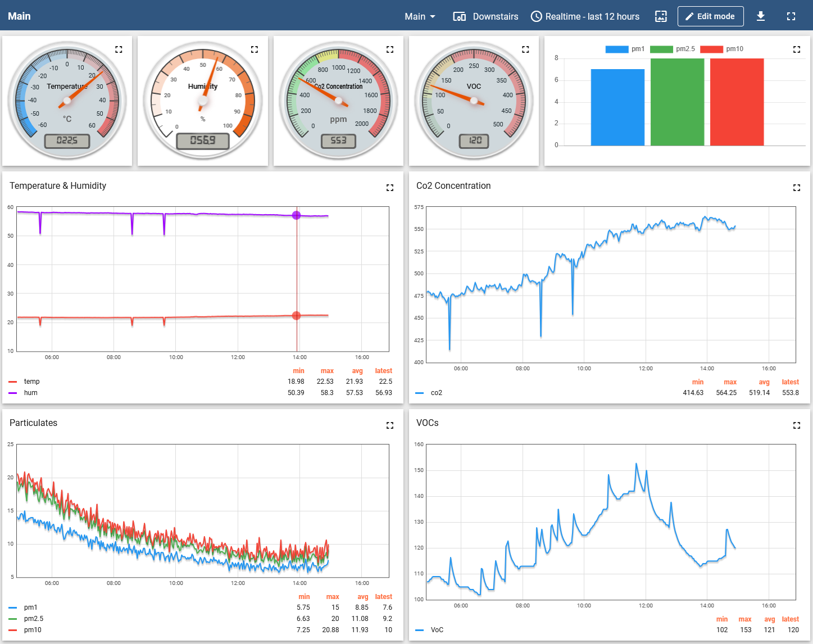
Task: Toggle the pm1 series in bar chart legend
Action: coord(625,49)
